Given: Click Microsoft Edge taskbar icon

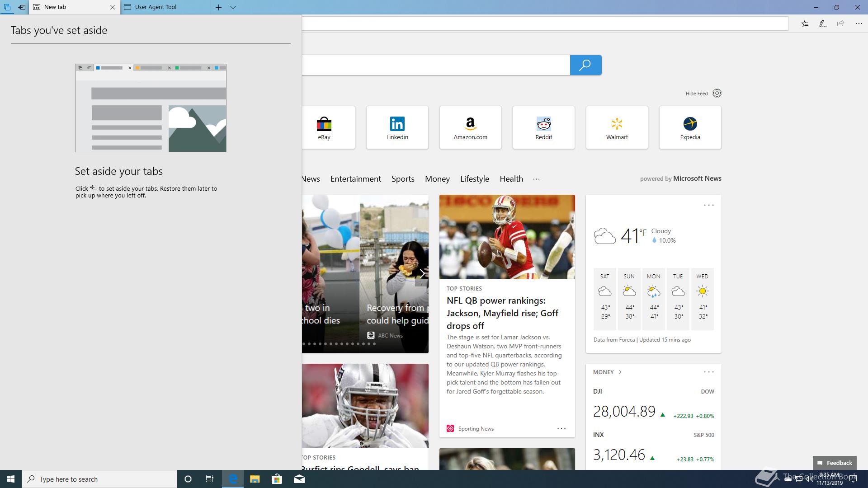Looking at the screenshot, I should pos(233,479).
